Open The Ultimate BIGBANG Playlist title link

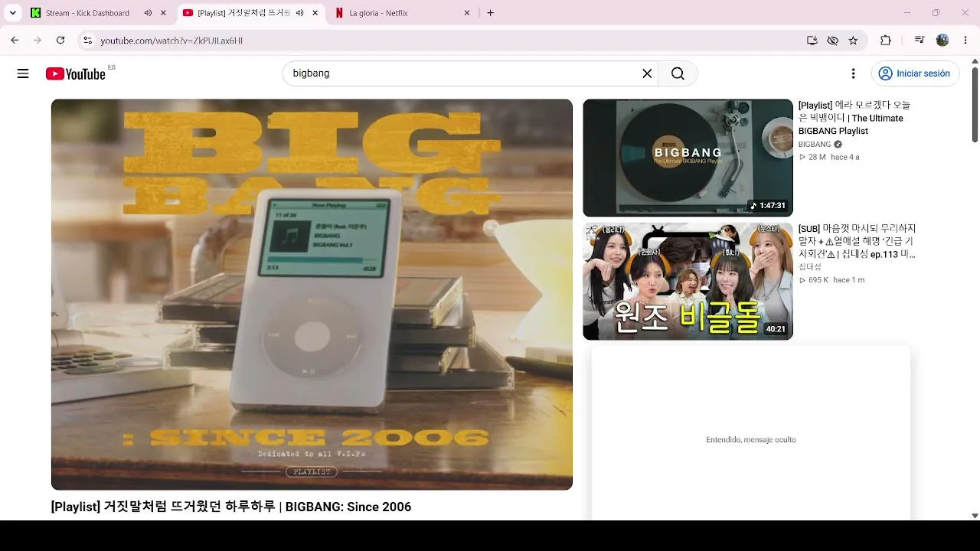[x=855, y=118]
